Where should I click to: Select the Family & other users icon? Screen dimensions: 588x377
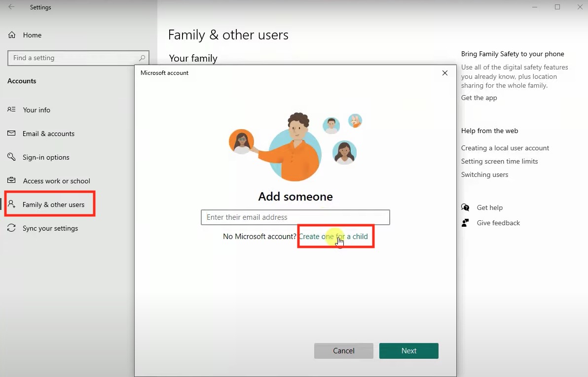pyautogui.click(x=12, y=204)
